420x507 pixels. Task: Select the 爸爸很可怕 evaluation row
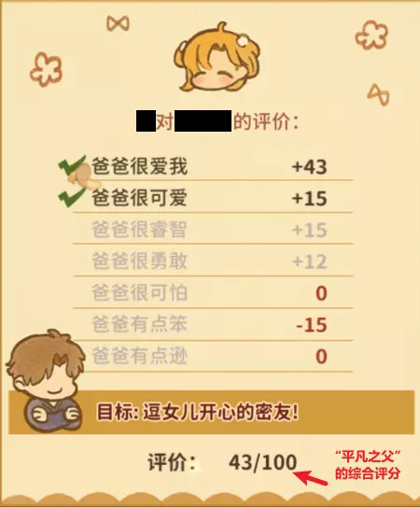213,292
